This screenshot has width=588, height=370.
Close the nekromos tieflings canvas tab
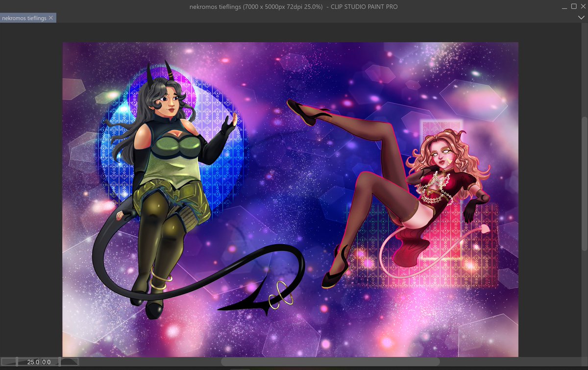coord(51,18)
